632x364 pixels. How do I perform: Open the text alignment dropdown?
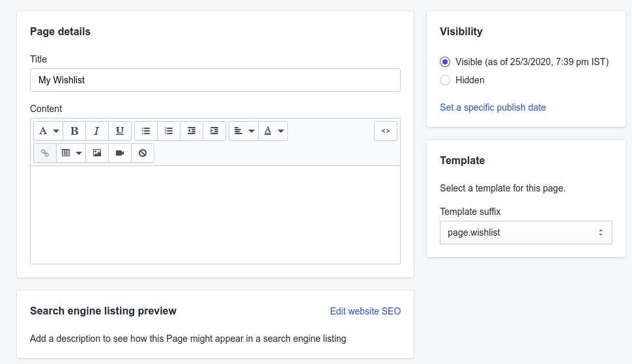click(244, 131)
